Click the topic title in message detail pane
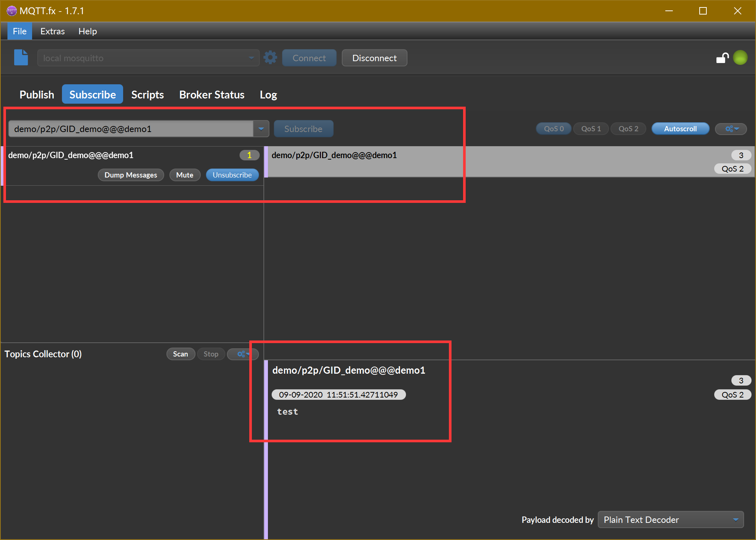The image size is (756, 540). (x=349, y=370)
